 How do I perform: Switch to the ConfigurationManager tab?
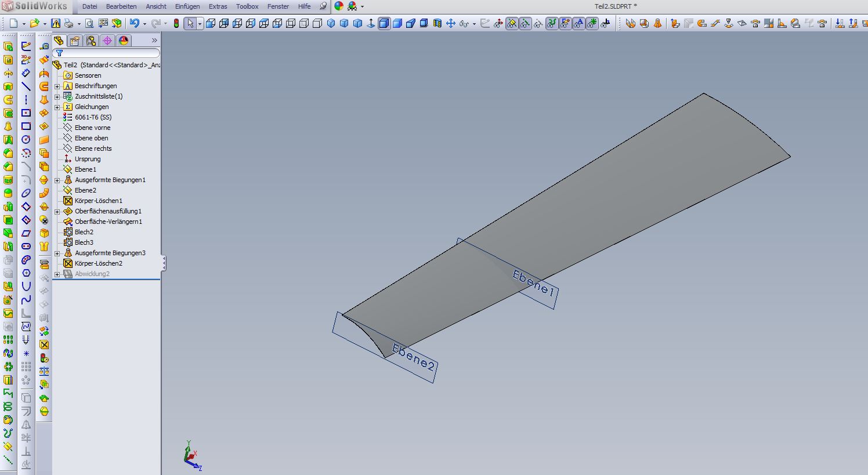pyautogui.click(x=91, y=41)
